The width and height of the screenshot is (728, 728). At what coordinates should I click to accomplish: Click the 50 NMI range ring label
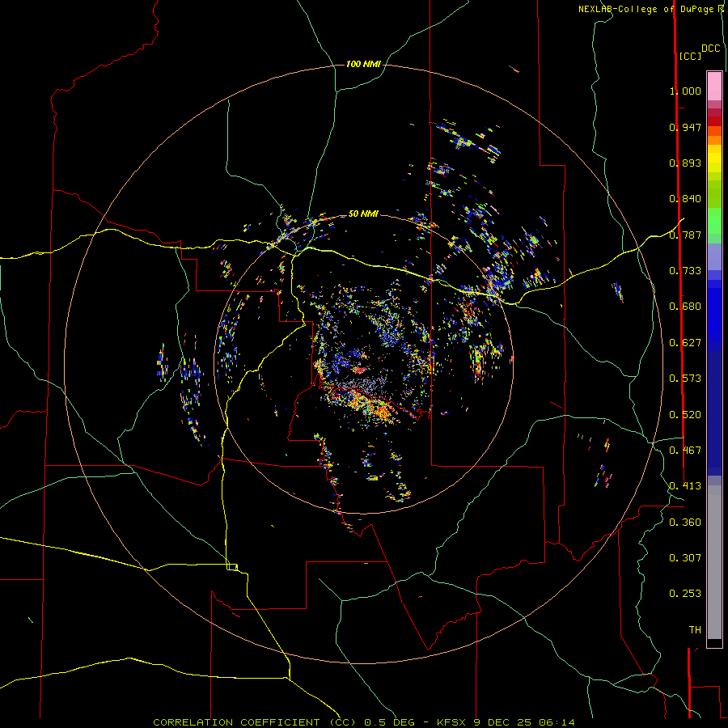[x=363, y=214]
